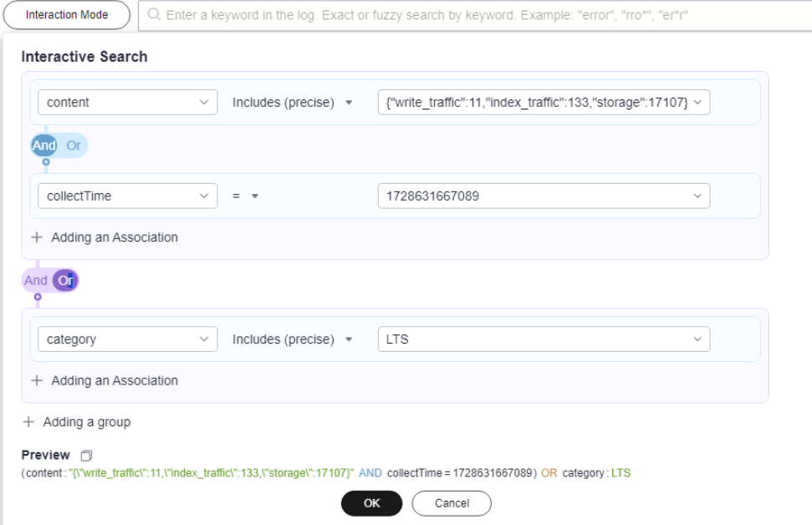Click the search magnifier icon

pos(154,14)
